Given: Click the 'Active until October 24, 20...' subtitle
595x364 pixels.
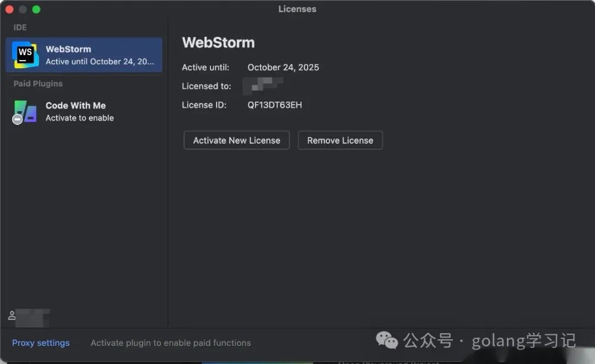Looking at the screenshot, I should (100, 62).
